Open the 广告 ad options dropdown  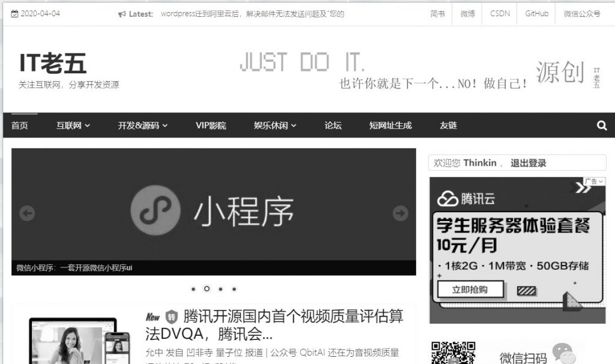point(594,181)
